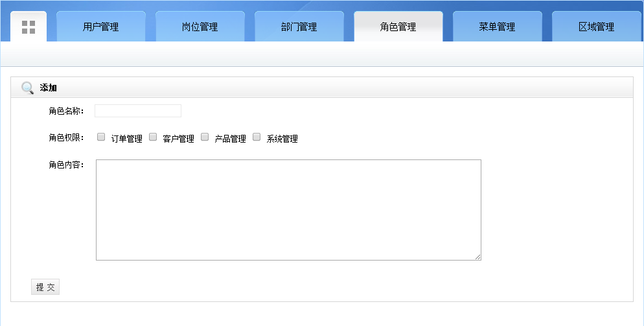Click the grid home icon tab
Image resolution: width=644 pixels, height=326 pixels.
pyautogui.click(x=29, y=27)
